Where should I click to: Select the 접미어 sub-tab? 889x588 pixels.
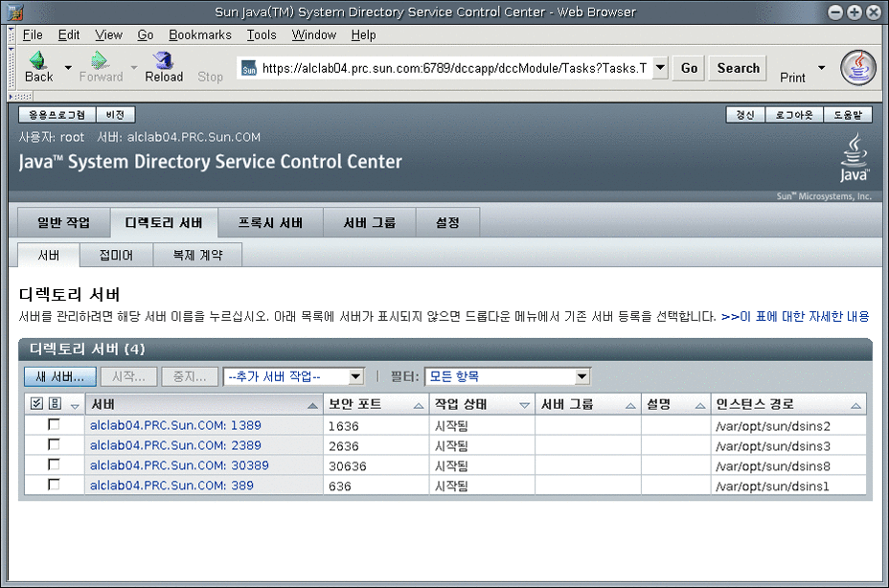[x=116, y=255]
